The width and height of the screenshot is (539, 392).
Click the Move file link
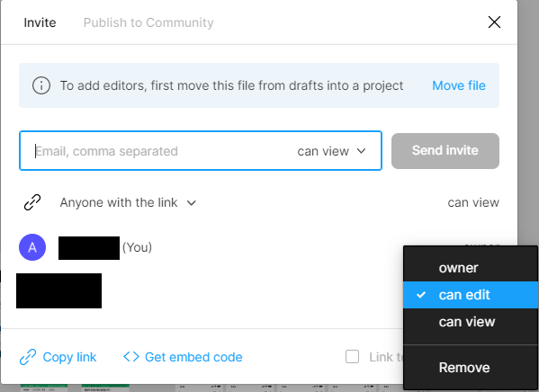pos(459,85)
